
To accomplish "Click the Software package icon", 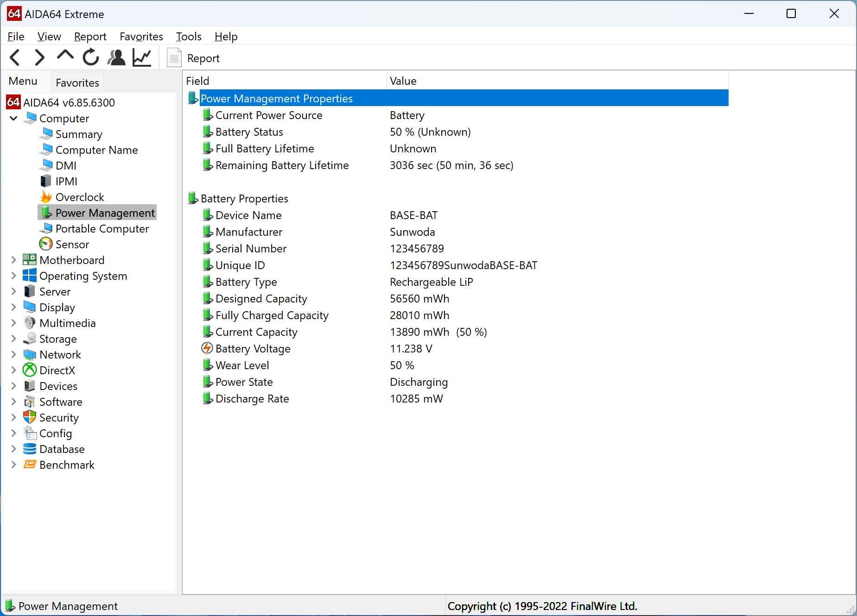I will tap(30, 402).
